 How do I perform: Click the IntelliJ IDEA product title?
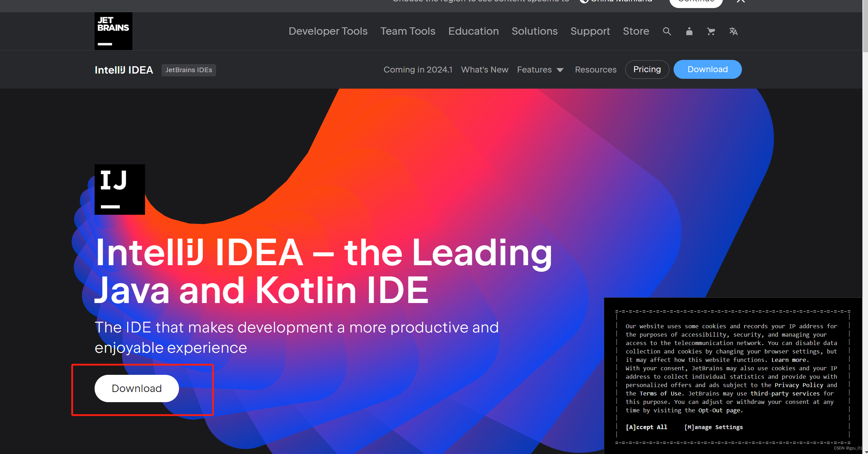(x=124, y=70)
